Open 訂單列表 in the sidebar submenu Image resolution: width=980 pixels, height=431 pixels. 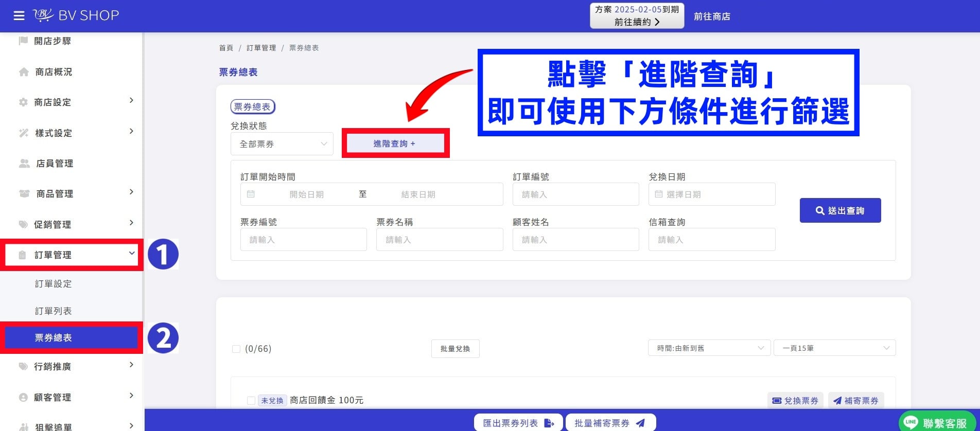54,311
